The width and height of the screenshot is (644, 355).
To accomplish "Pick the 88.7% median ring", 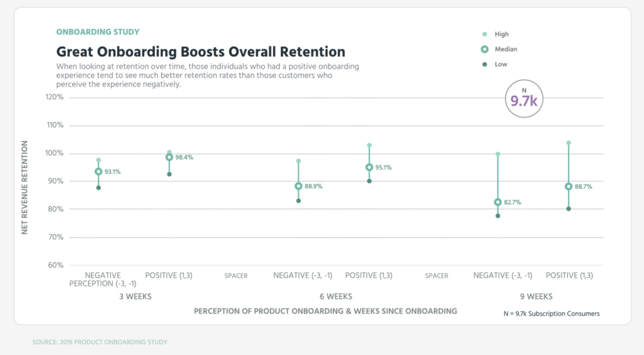I will click(569, 187).
